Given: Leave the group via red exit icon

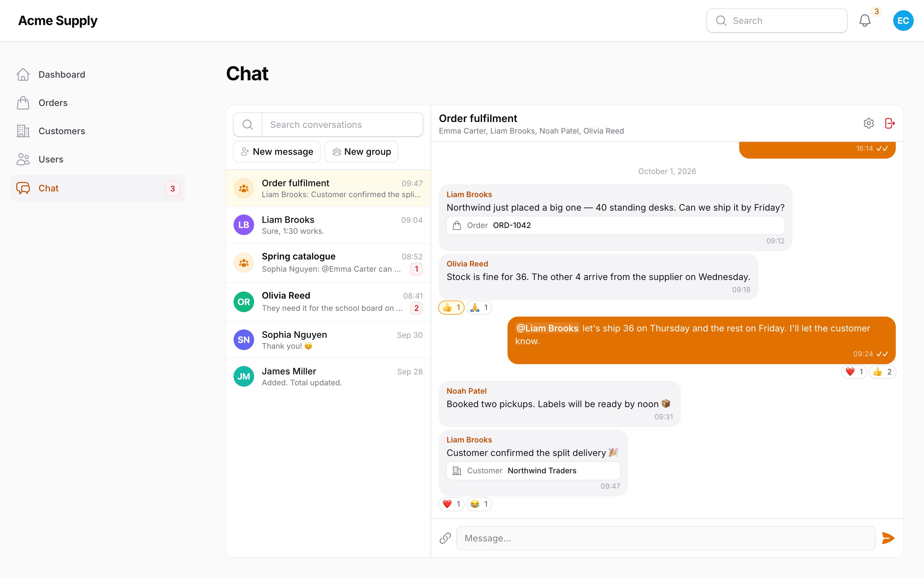Looking at the screenshot, I should pos(890,124).
